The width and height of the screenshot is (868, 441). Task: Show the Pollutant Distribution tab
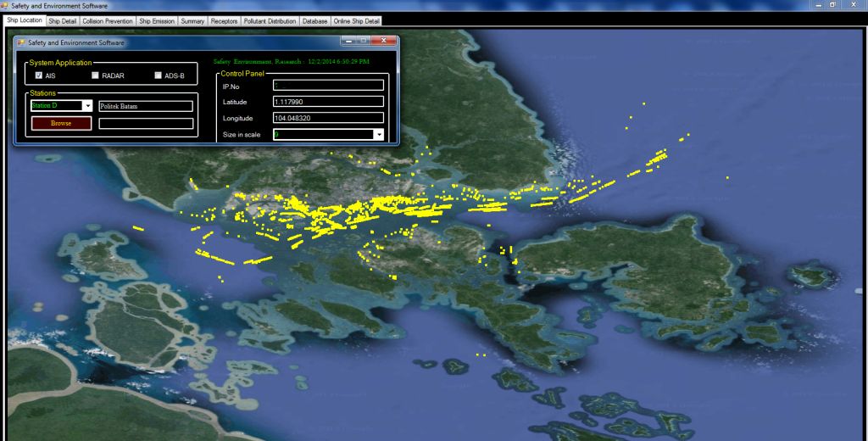270,20
